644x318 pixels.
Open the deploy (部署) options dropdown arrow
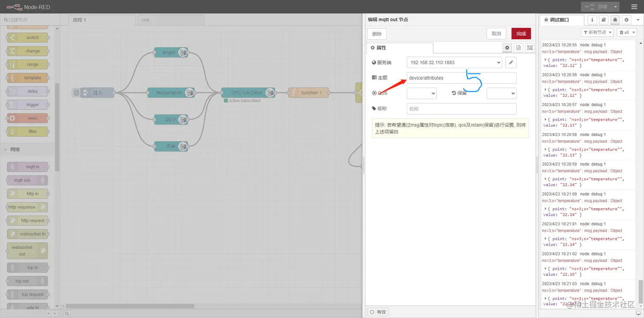pyautogui.click(x=616, y=7)
